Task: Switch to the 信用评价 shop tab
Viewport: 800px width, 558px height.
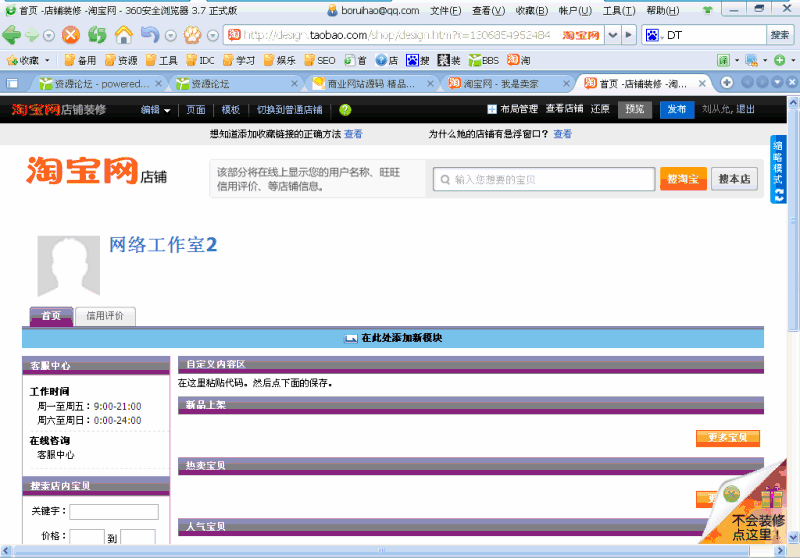Action: pyautogui.click(x=105, y=316)
